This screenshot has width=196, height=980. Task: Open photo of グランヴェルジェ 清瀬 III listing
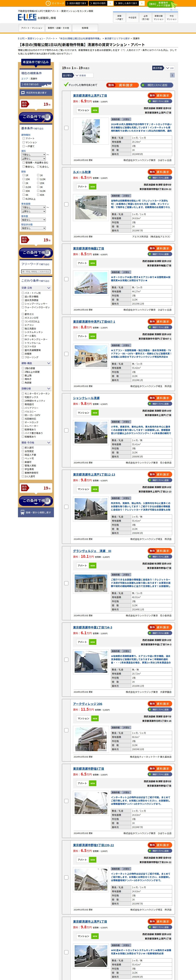click(x=91, y=583)
